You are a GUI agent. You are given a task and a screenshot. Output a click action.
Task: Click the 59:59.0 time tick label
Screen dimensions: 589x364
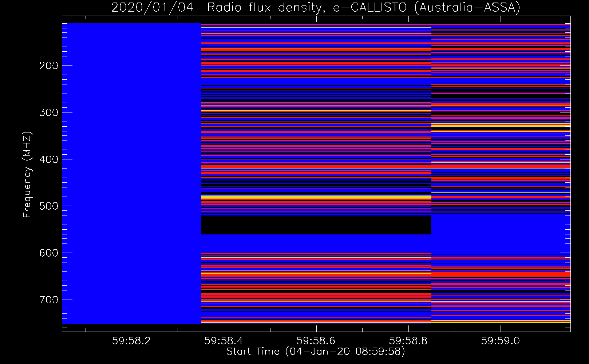click(501, 341)
